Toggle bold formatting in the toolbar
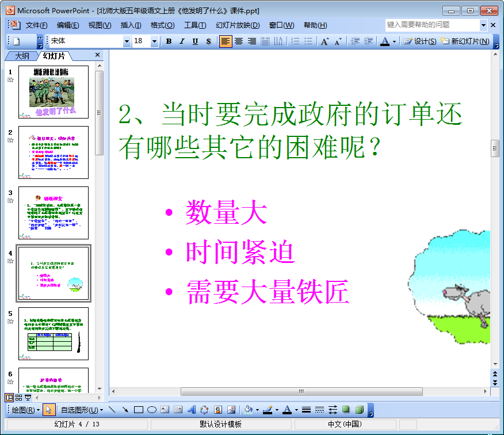The height and width of the screenshot is (435, 504). click(169, 41)
